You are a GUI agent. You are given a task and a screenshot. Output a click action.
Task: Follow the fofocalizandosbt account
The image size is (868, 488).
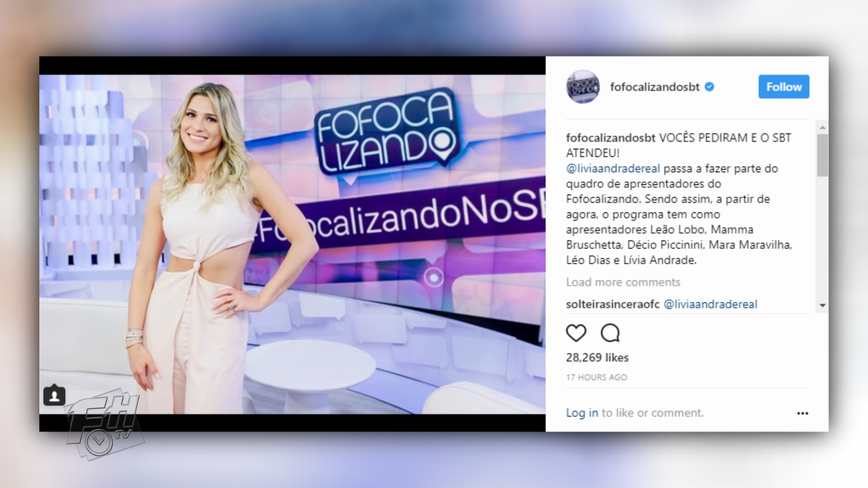point(784,87)
